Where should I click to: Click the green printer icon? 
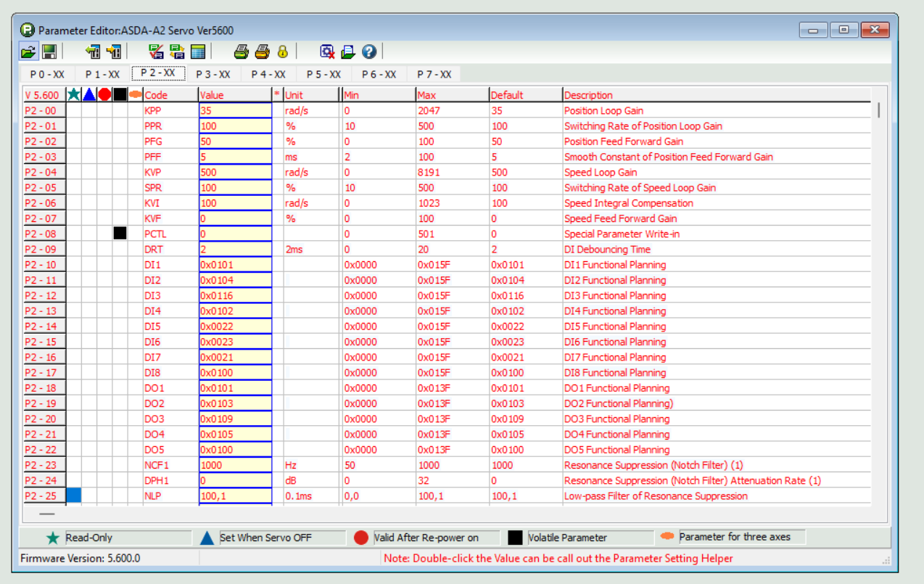point(241,52)
